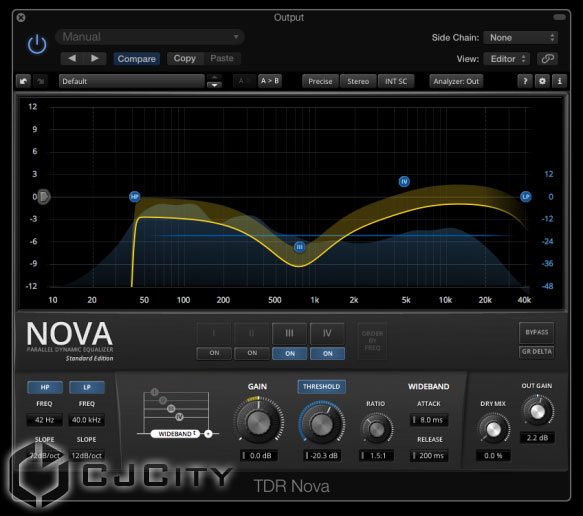Toggle band IV ON button

(x=328, y=353)
